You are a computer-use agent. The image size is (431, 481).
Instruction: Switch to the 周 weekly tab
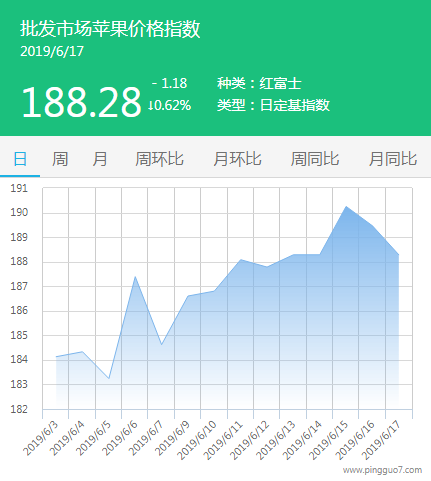(x=60, y=159)
